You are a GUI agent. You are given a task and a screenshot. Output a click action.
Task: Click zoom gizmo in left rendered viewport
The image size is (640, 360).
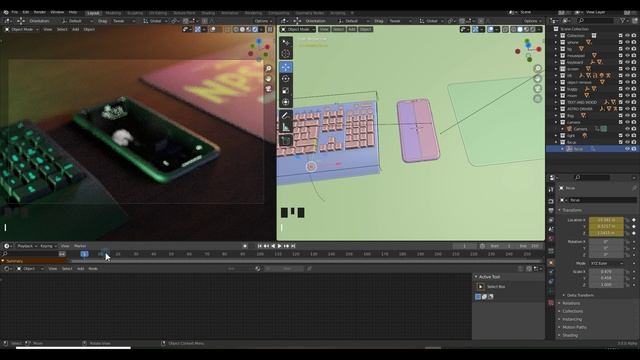(x=268, y=69)
